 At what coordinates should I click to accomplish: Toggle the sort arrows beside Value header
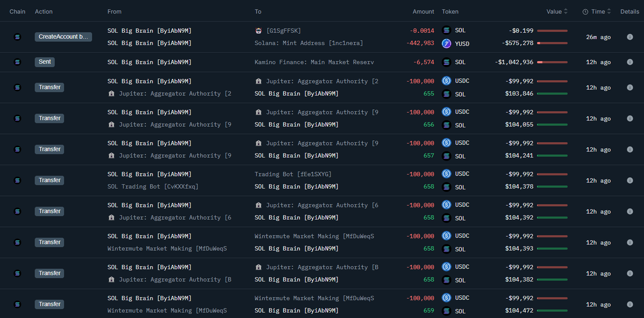coord(566,12)
